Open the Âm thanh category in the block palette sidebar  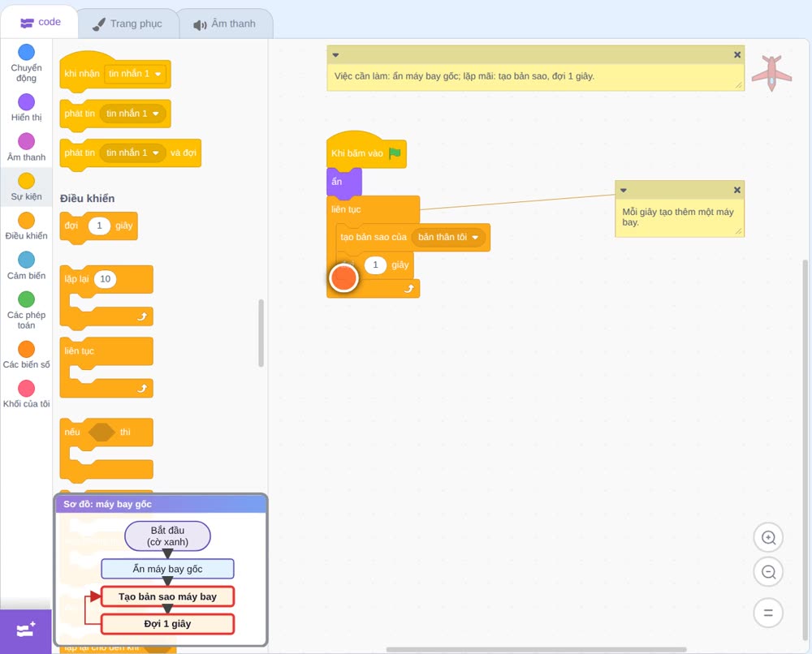coord(26,147)
